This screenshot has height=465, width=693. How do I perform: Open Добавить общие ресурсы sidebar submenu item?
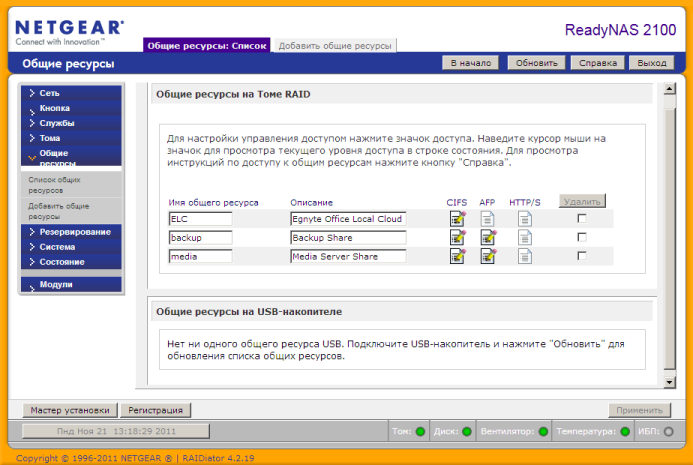click(x=71, y=211)
